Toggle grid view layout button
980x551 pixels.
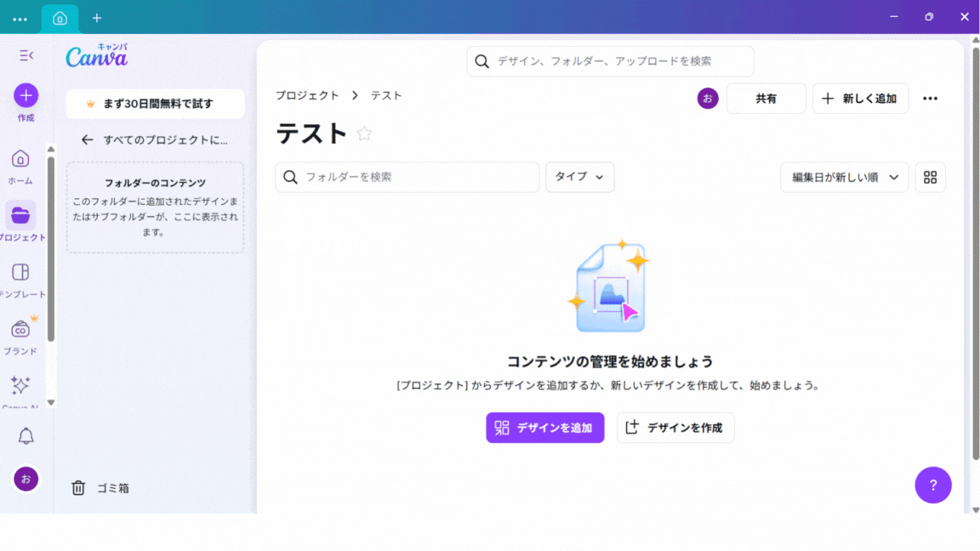click(x=930, y=177)
